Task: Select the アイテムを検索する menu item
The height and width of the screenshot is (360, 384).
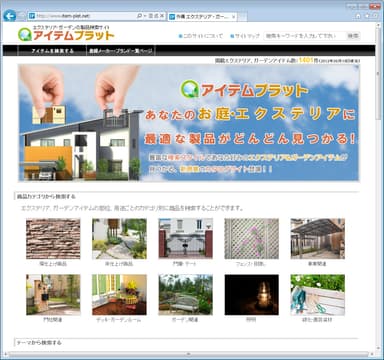Action: (52, 51)
